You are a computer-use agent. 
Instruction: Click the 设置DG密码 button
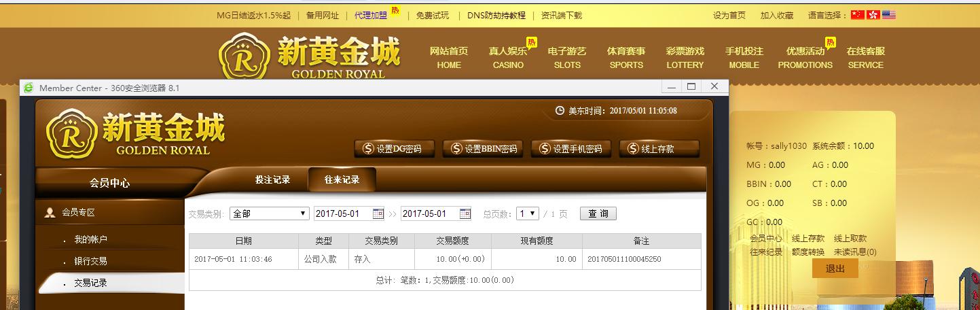395,149
